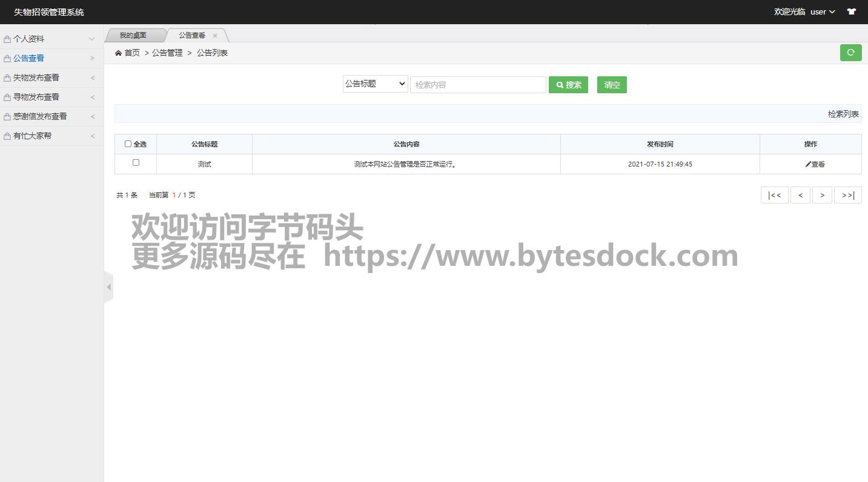Click the green refresh icon button

tap(850, 53)
